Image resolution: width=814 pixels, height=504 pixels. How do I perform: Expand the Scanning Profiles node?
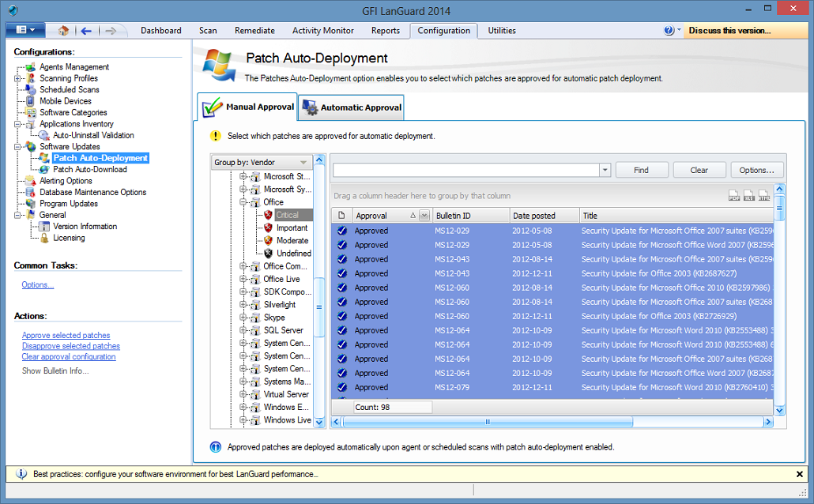tap(17, 78)
